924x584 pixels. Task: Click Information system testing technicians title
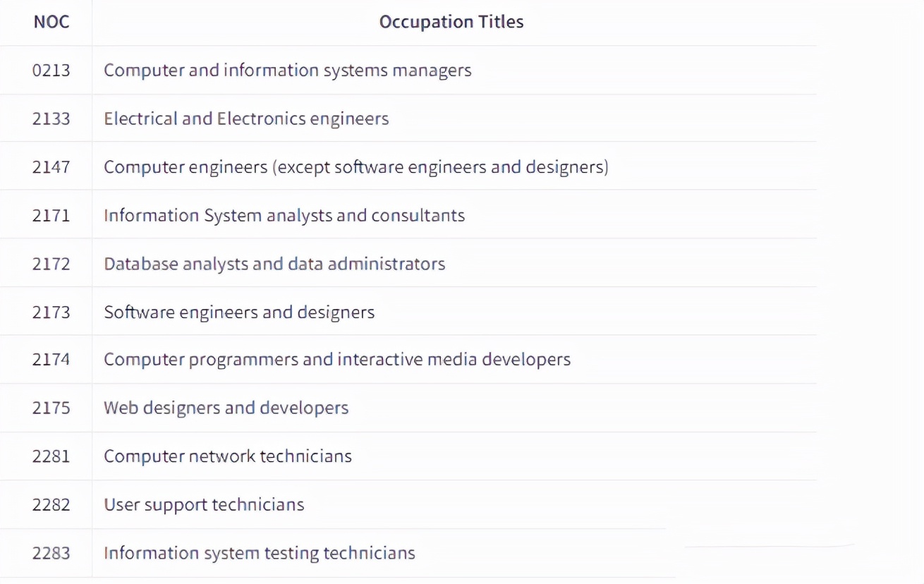click(259, 553)
